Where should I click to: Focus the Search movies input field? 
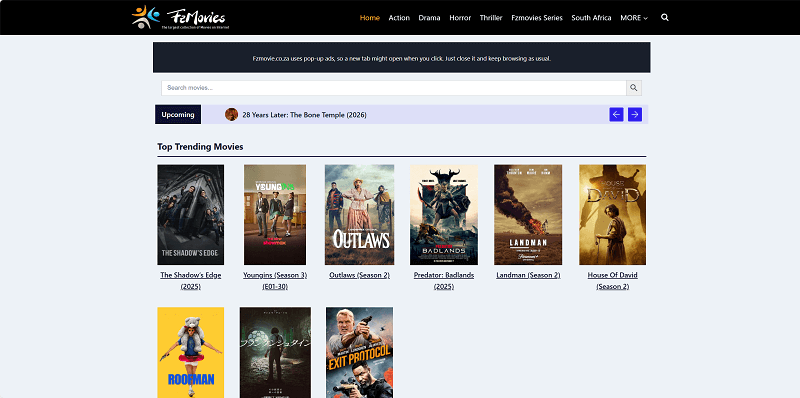point(394,88)
